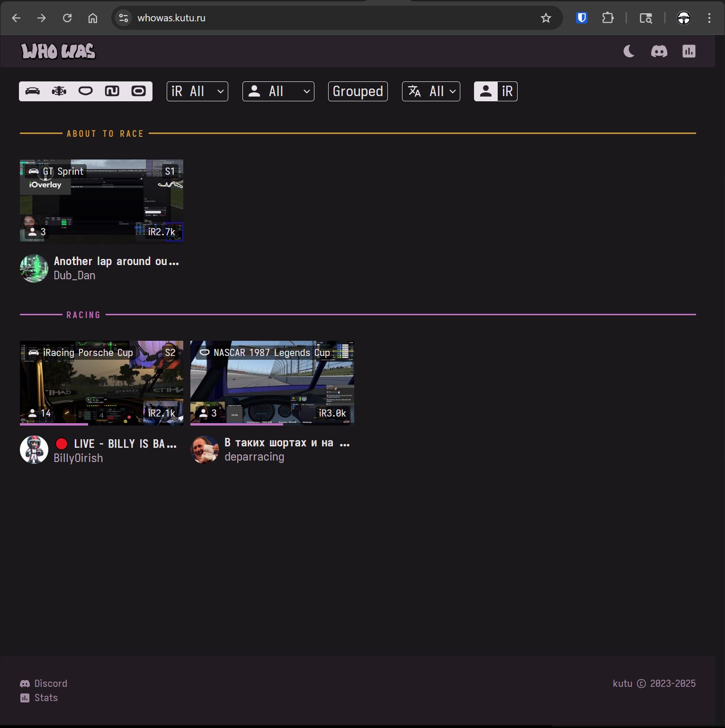
Task: Open Dub_Dan GT Sprint stream thumbnail
Action: 101,201
